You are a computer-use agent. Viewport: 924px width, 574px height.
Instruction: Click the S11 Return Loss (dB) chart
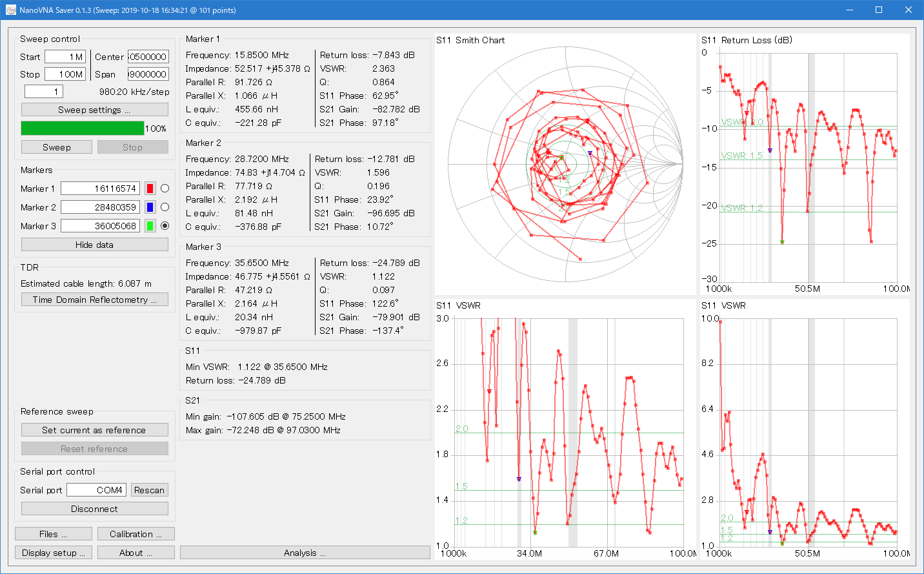[x=805, y=164]
